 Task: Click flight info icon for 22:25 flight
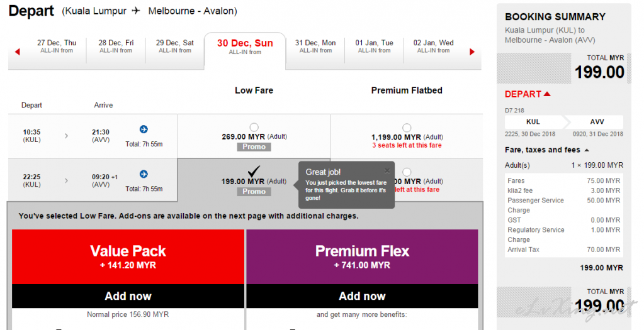click(x=144, y=174)
